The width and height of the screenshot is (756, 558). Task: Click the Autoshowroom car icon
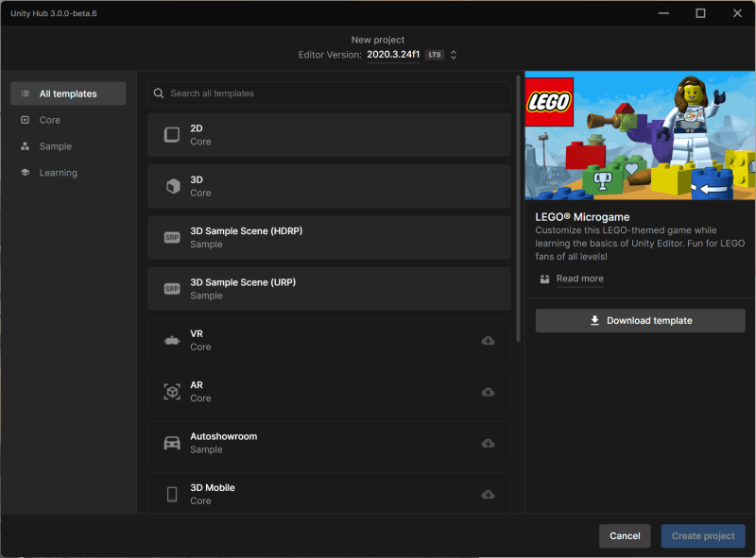172,443
